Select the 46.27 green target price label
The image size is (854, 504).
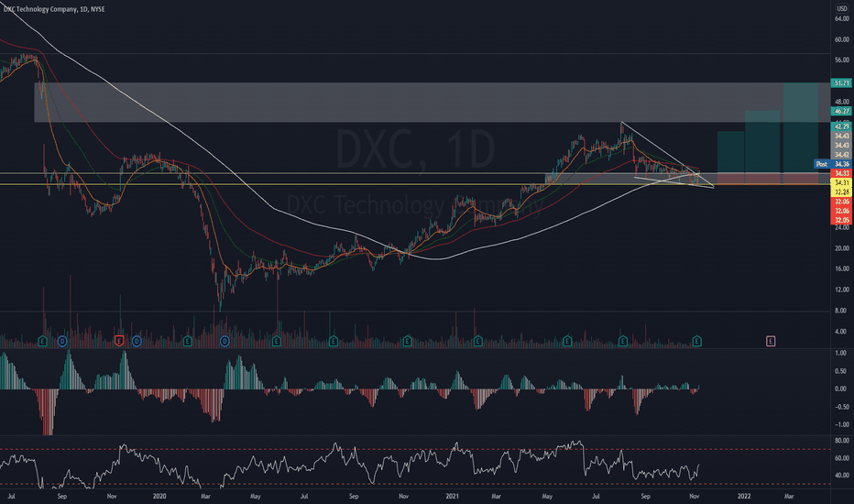(x=841, y=111)
